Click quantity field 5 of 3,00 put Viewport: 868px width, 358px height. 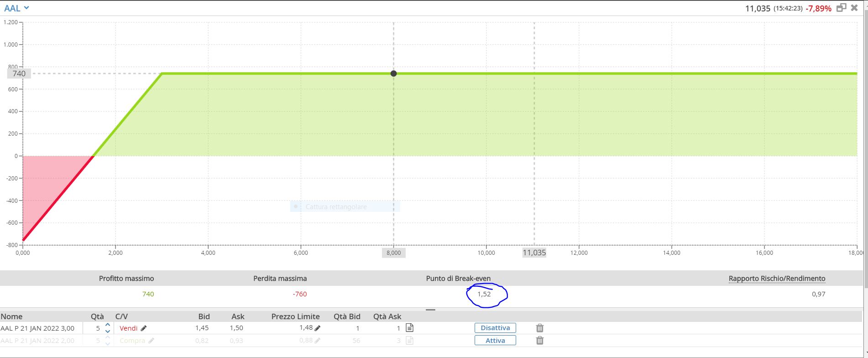pyautogui.click(x=98, y=328)
